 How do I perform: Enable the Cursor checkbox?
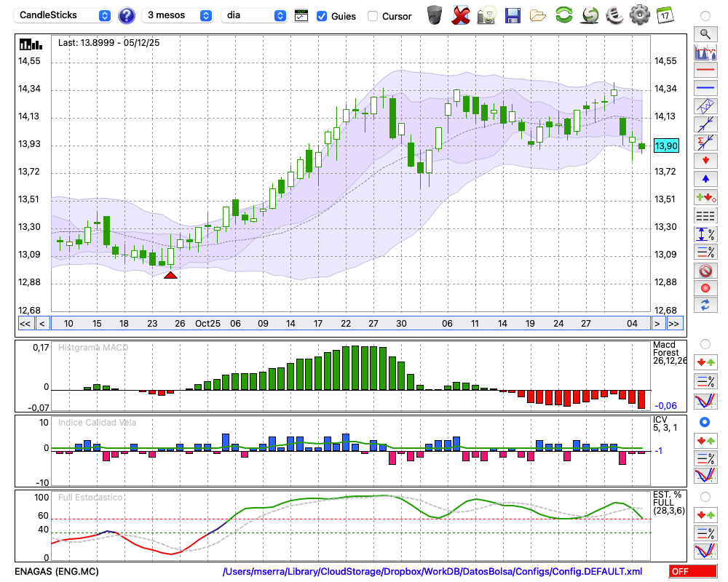(373, 16)
